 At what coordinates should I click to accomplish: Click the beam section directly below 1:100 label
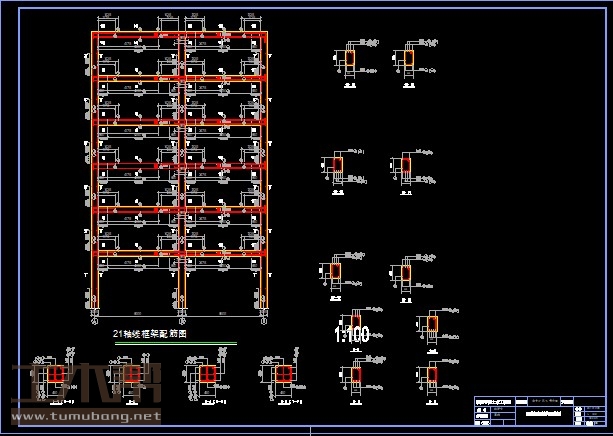point(356,376)
